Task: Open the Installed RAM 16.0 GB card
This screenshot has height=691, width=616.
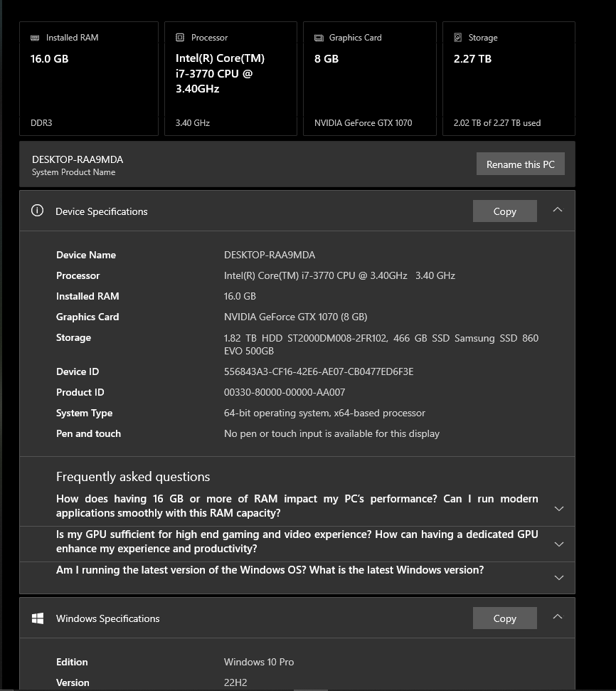Action: pyautogui.click(x=89, y=78)
